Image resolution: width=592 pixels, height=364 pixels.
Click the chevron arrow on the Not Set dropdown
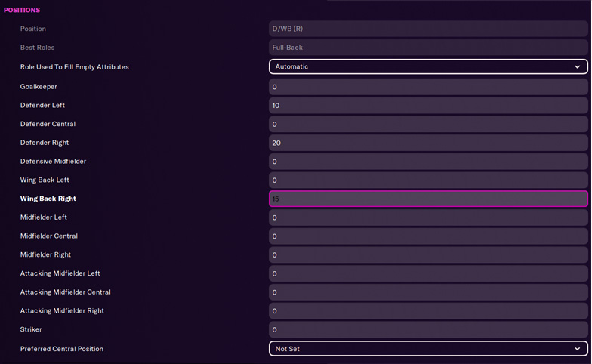[x=577, y=349]
